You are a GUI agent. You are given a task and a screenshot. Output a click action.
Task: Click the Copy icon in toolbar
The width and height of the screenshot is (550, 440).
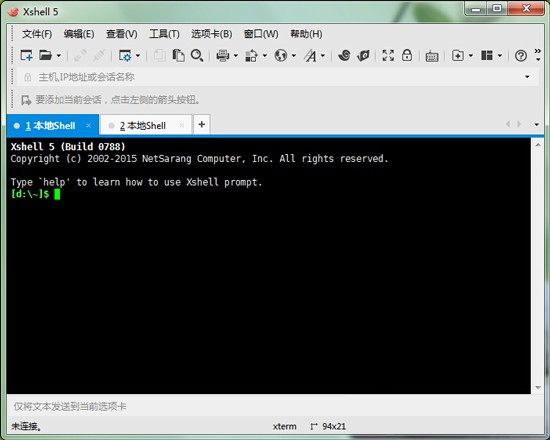[160, 55]
